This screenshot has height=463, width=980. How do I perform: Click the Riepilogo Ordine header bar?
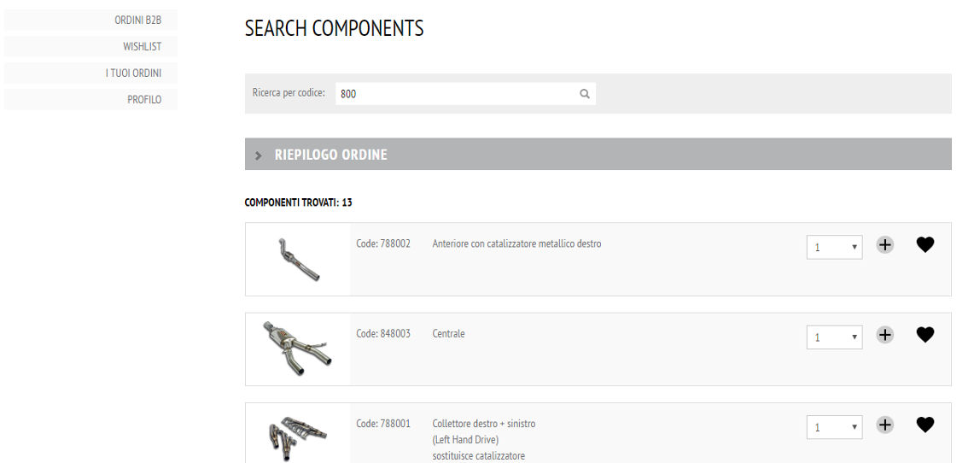pos(598,154)
